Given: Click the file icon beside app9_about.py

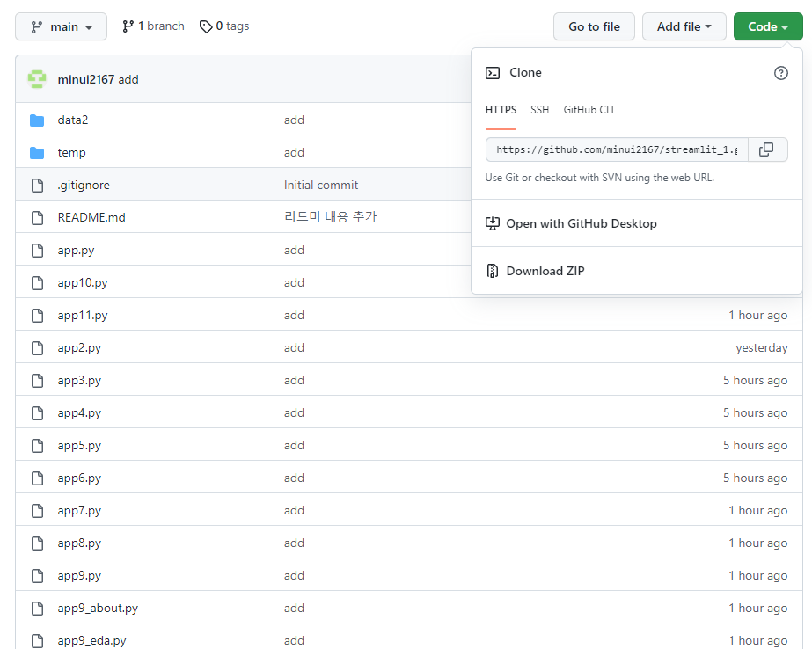Looking at the screenshot, I should click(37, 609).
